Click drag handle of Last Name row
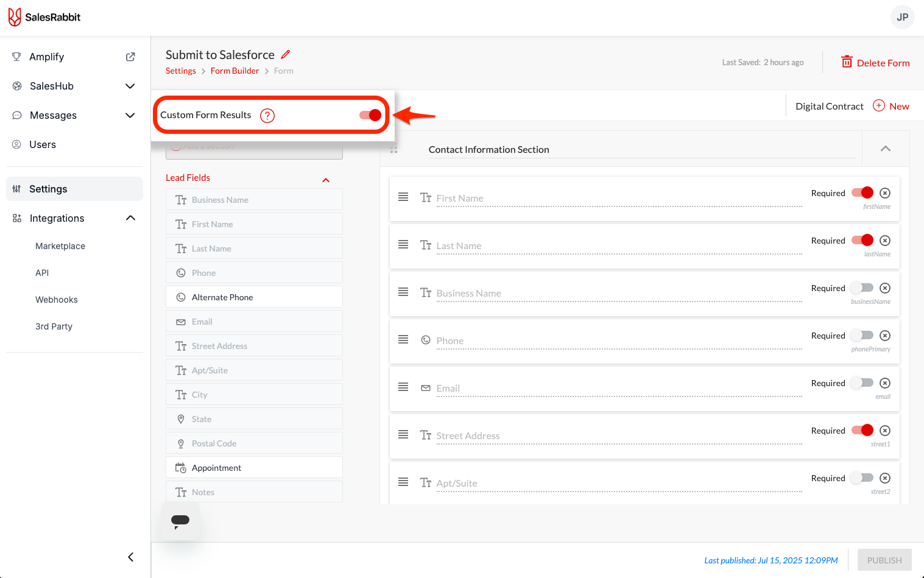This screenshot has height=578, width=924. click(x=403, y=244)
